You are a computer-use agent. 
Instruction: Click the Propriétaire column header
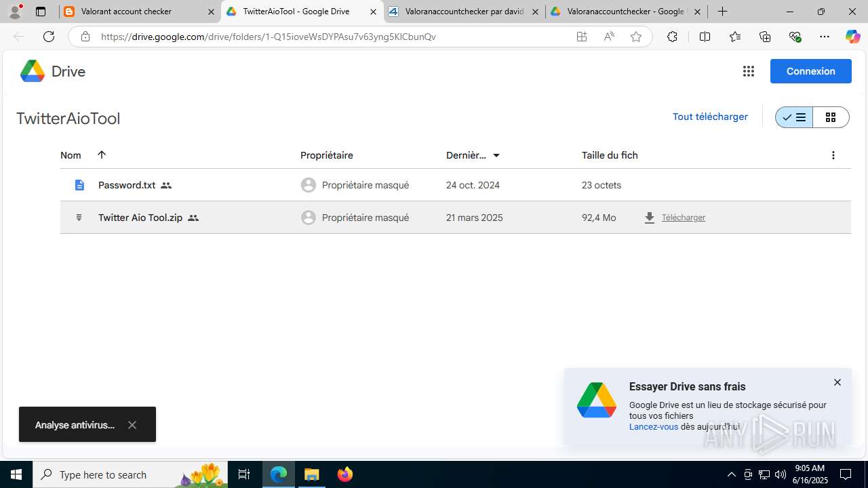pyautogui.click(x=327, y=155)
